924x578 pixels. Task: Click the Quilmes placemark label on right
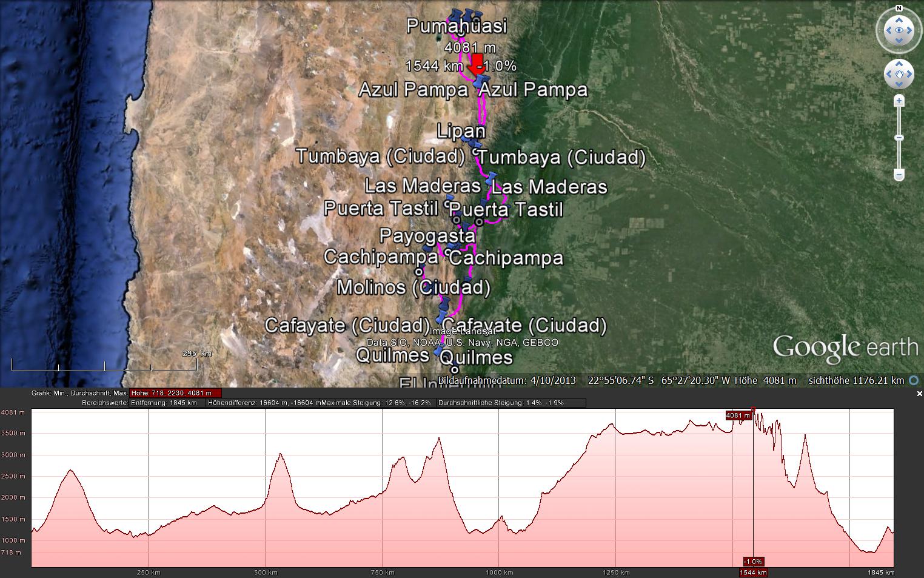(476, 357)
